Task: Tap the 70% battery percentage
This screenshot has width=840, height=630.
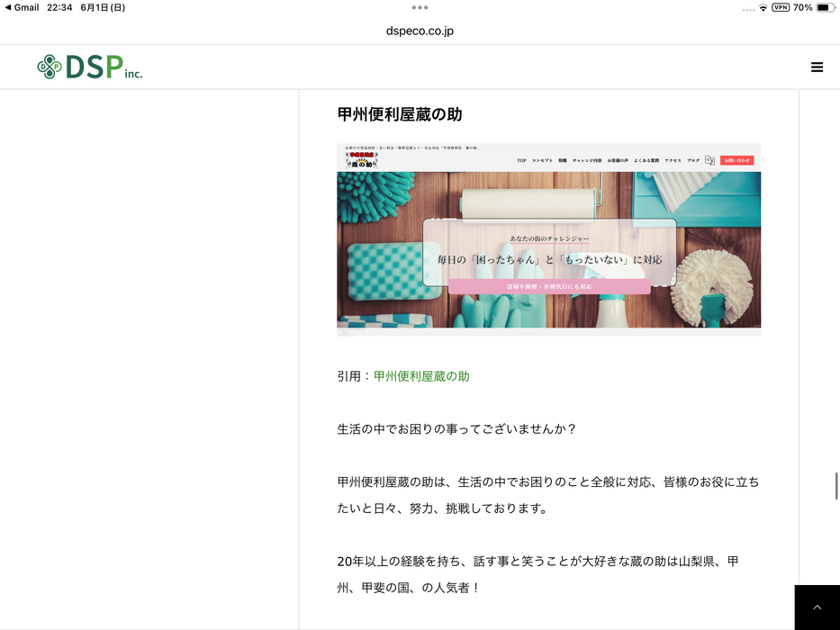Action: [802, 7]
